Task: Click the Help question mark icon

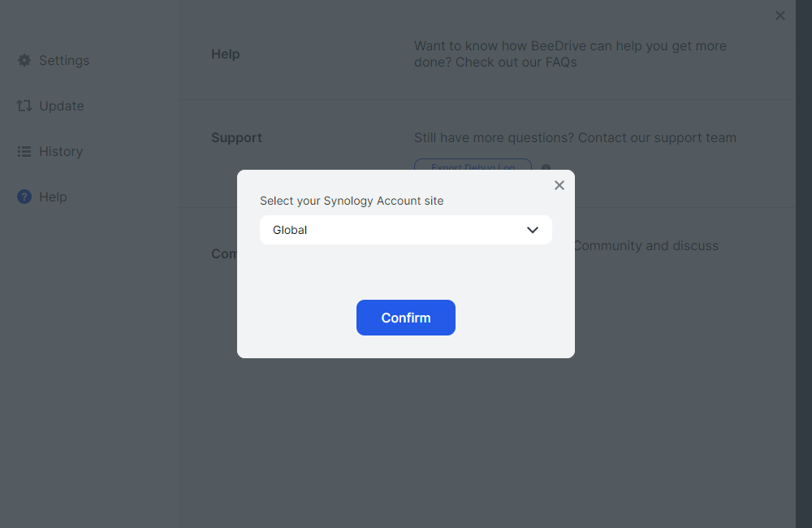Action: pyautogui.click(x=24, y=197)
